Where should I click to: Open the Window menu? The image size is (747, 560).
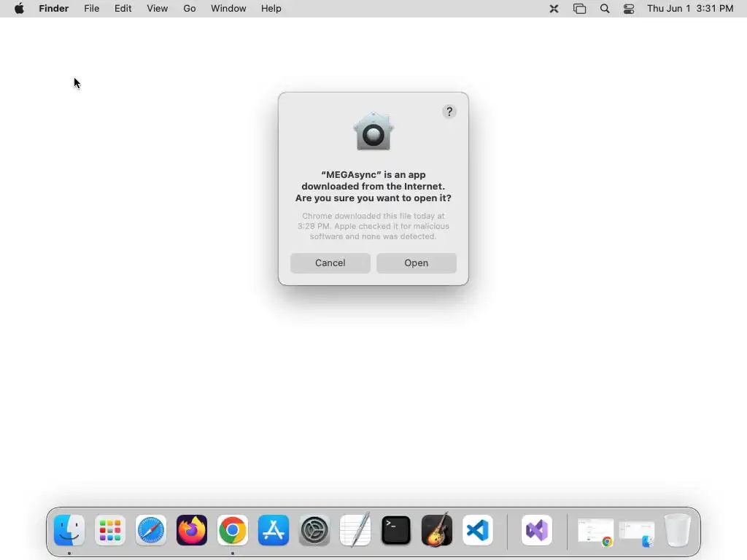coord(228,9)
